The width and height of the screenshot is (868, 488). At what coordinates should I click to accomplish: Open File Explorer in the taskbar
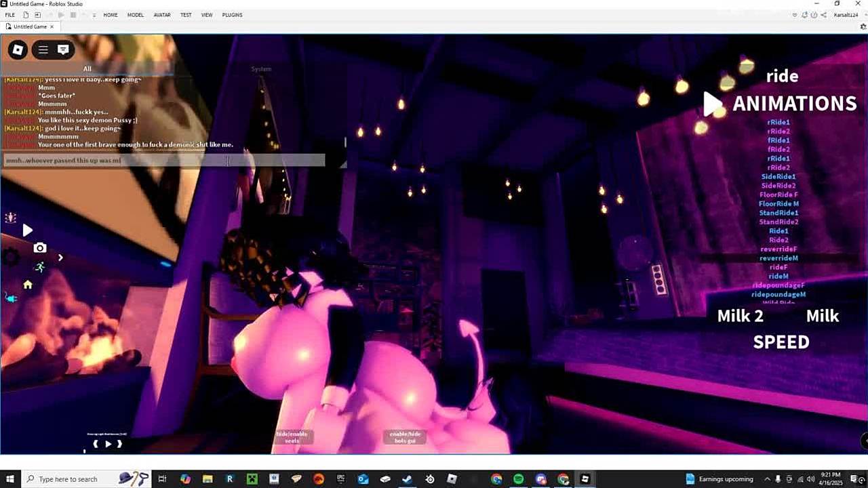pyautogui.click(x=208, y=479)
